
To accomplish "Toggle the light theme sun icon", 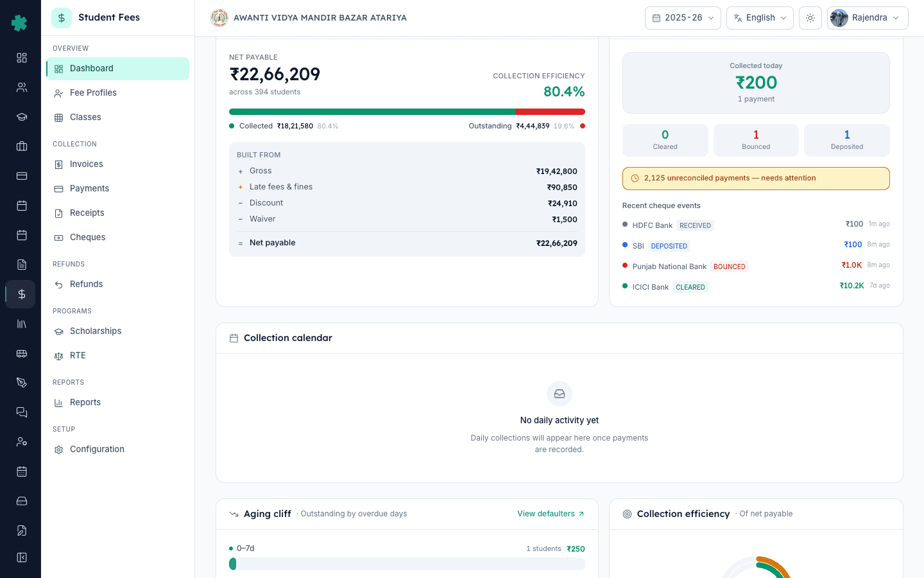I will coord(810,18).
